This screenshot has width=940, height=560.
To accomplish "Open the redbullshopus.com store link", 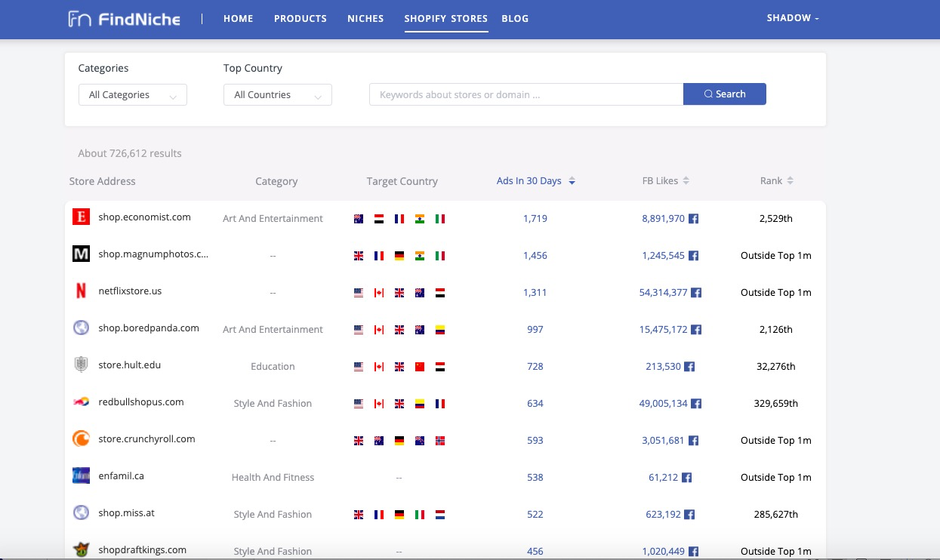I will (141, 402).
